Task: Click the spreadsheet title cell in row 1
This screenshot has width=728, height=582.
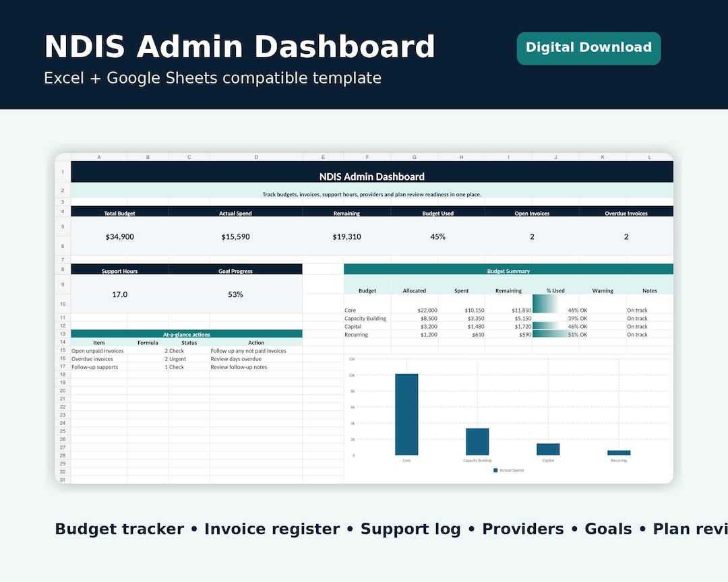Action: tap(372, 172)
